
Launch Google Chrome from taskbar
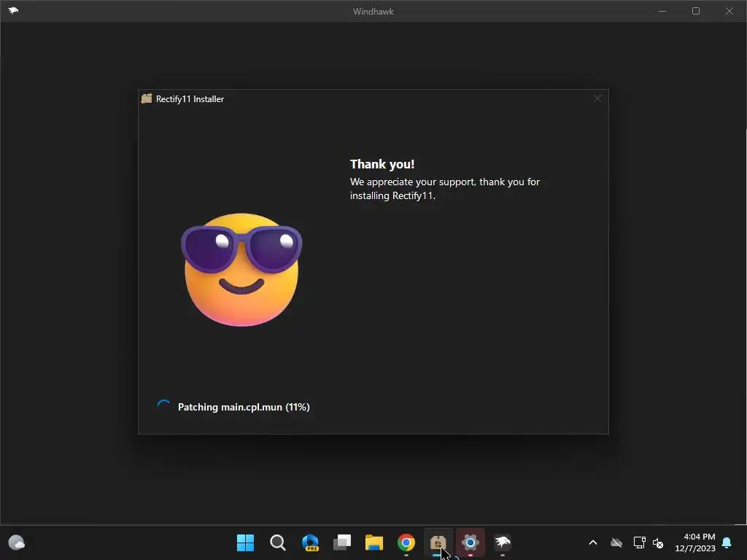406,542
